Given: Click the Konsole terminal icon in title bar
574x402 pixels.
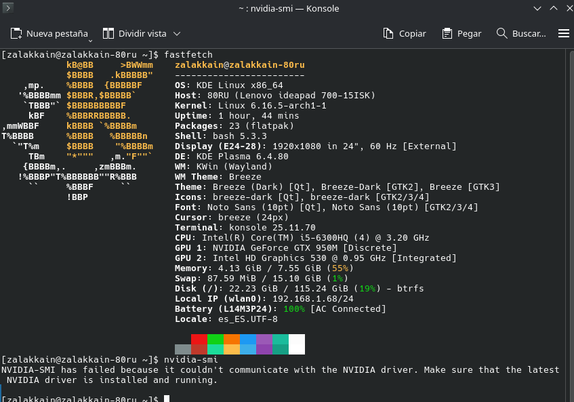Looking at the screenshot, I should tap(8, 8).
